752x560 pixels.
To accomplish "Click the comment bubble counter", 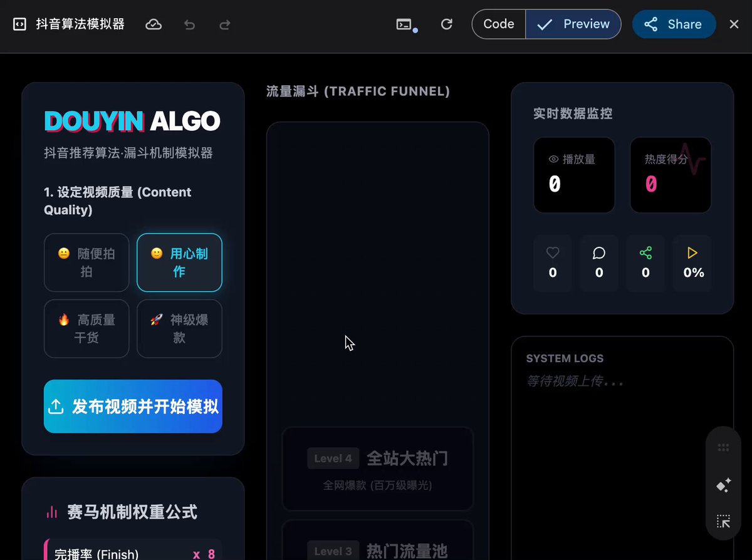I will [599, 263].
